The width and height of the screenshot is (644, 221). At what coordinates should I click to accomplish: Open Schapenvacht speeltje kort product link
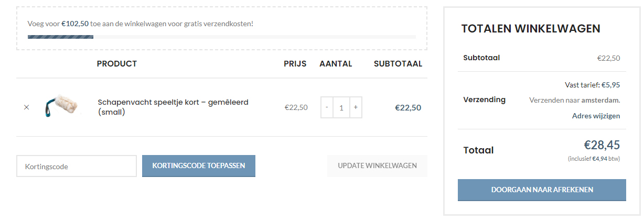[x=173, y=107]
